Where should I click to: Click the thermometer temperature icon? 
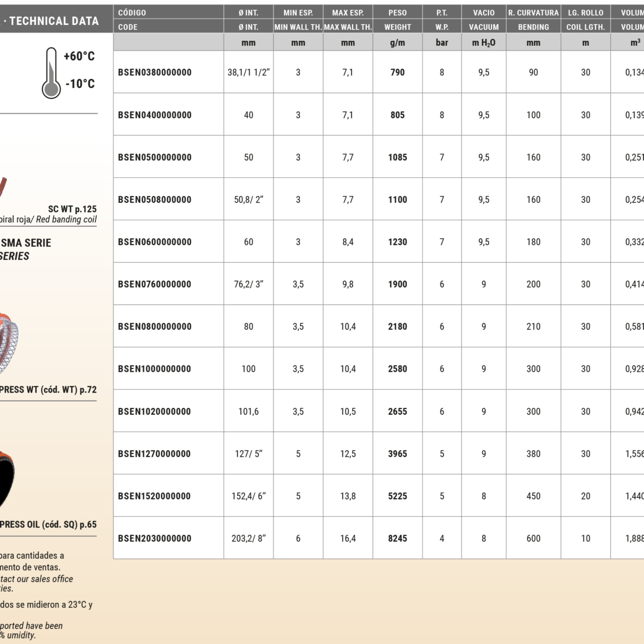click(x=51, y=73)
